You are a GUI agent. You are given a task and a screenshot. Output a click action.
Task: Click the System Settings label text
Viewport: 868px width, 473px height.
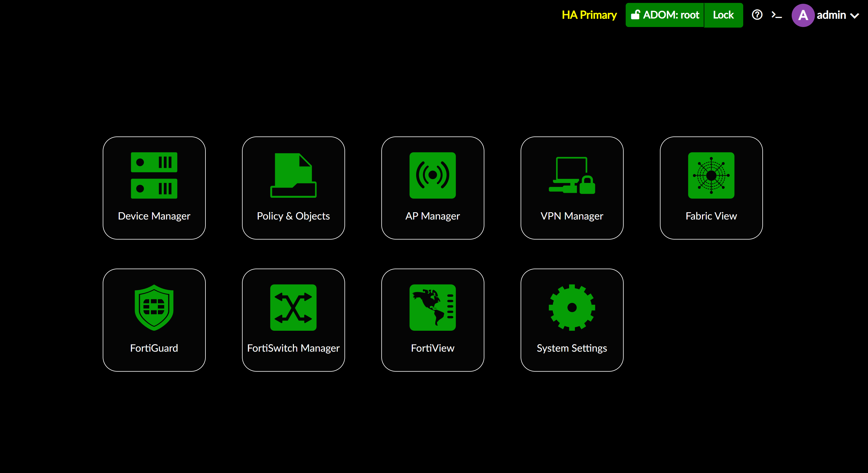[x=572, y=348]
